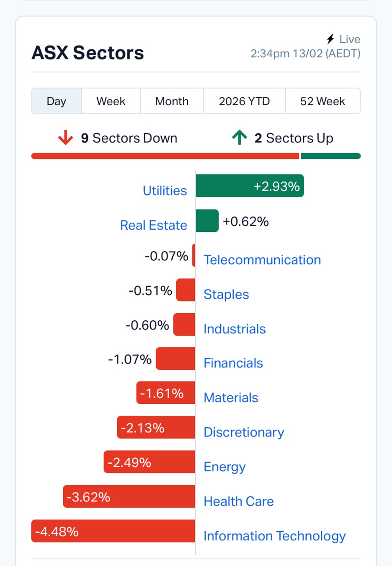The width and height of the screenshot is (392, 566).
Task: Open the 52 Week tab
Action: (322, 101)
